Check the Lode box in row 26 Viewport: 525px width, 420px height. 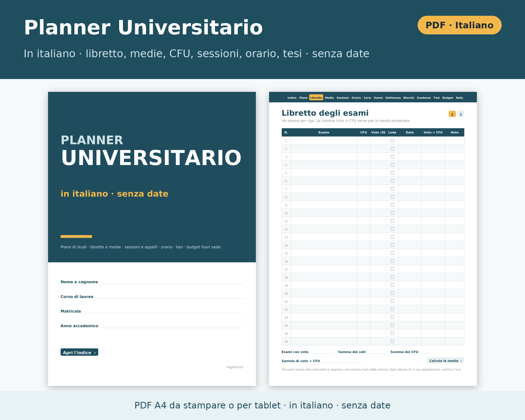tap(392, 341)
